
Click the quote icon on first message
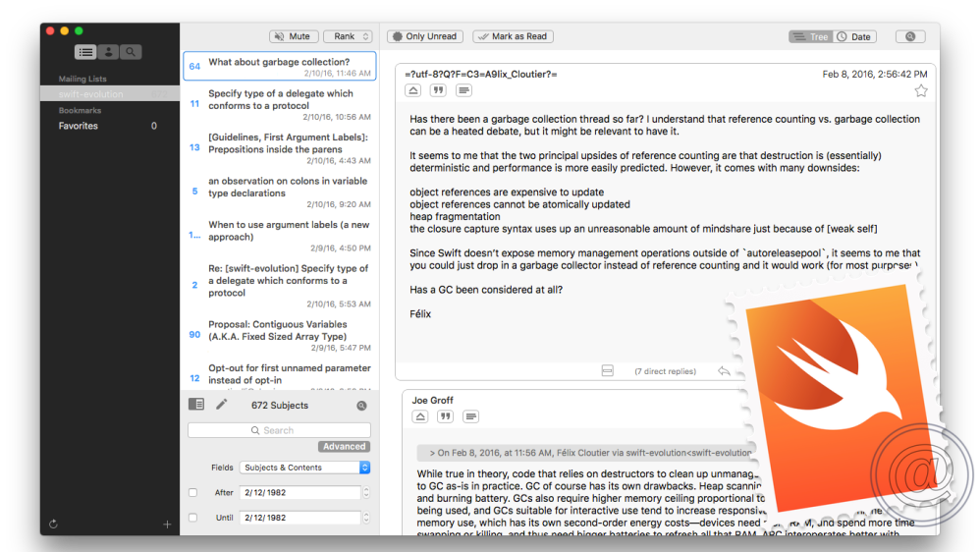point(438,90)
